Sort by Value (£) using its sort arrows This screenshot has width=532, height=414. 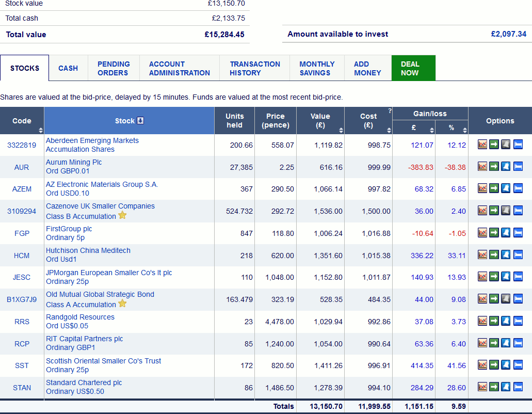(x=341, y=130)
